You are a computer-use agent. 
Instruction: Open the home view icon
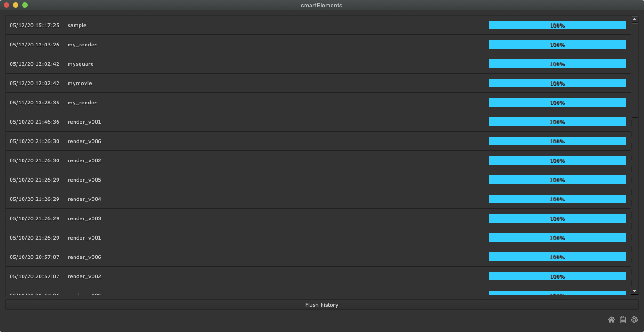pyautogui.click(x=611, y=320)
